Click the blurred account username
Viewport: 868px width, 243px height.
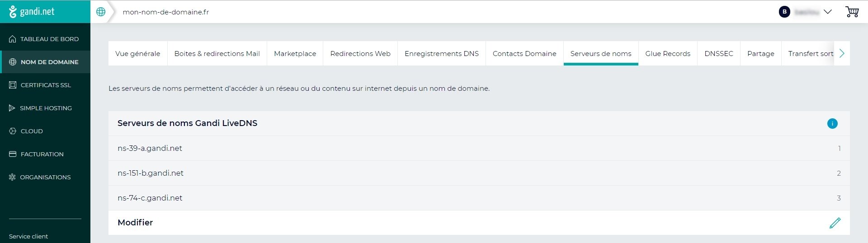[807, 12]
